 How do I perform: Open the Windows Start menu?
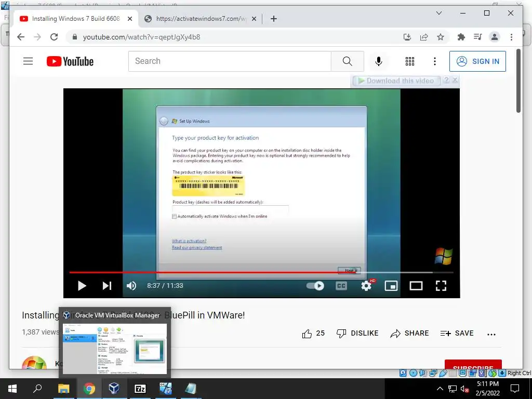[x=12, y=389]
